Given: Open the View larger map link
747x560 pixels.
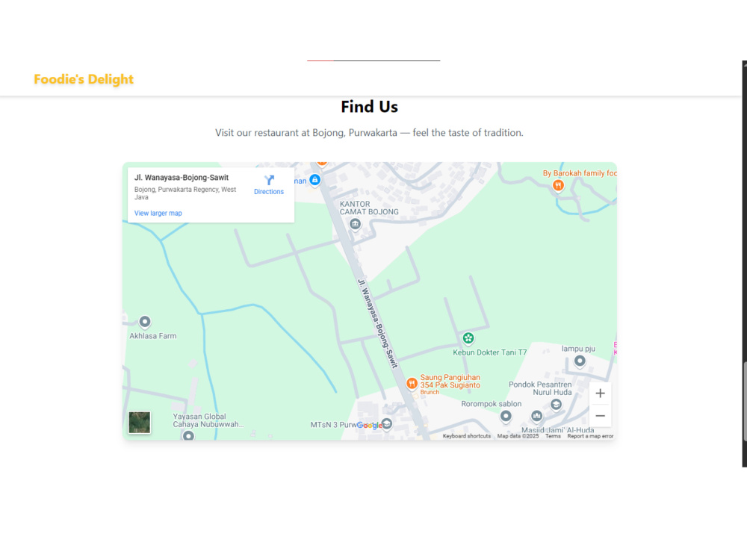Looking at the screenshot, I should click(158, 214).
